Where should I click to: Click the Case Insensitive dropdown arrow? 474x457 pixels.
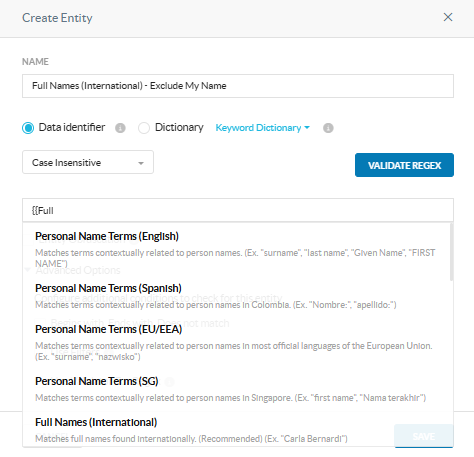point(141,163)
